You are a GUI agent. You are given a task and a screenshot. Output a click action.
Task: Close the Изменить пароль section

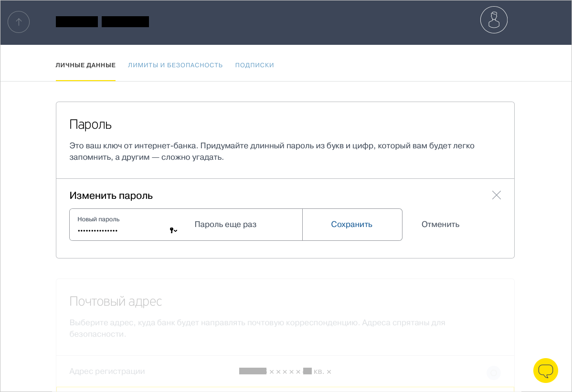click(496, 195)
